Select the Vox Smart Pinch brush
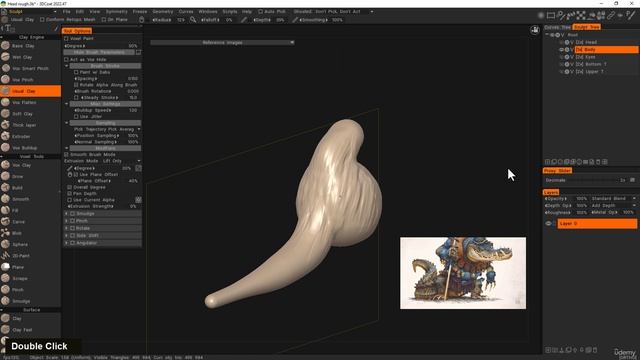Viewport: 640px width, 360px height. [x=30, y=69]
